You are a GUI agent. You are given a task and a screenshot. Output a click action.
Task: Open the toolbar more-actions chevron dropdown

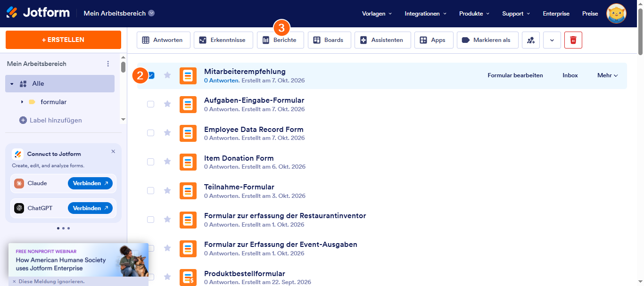(x=552, y=40)
